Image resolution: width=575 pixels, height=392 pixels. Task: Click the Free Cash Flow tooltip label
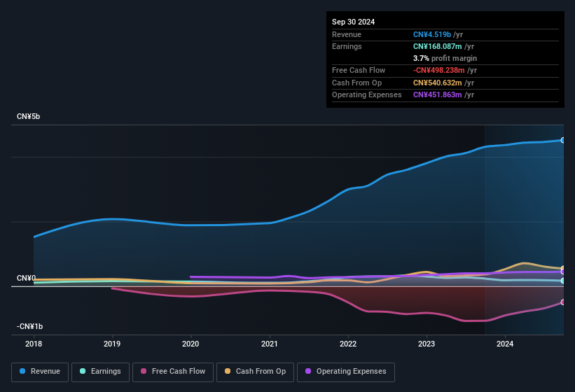click(359, 70)
